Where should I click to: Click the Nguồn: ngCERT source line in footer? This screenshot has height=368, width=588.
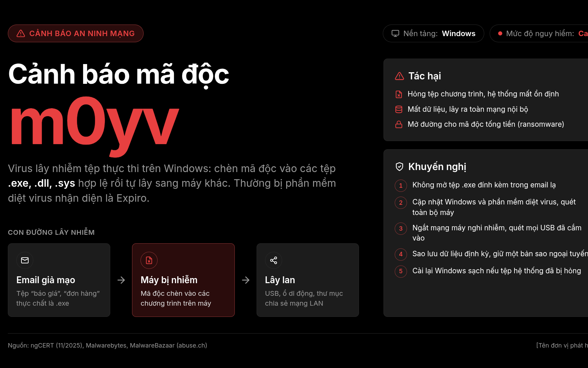tap(108, 346)
